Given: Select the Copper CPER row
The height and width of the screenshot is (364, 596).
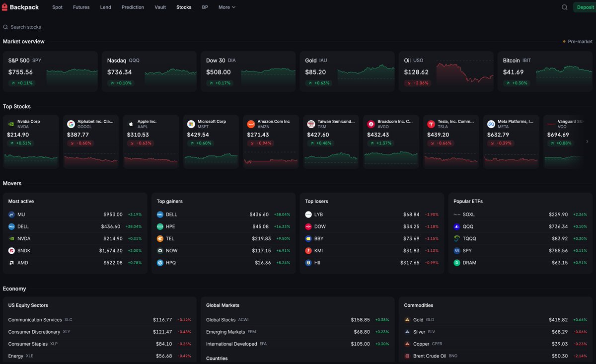Looking at the screenshot, I should point(496,344).
